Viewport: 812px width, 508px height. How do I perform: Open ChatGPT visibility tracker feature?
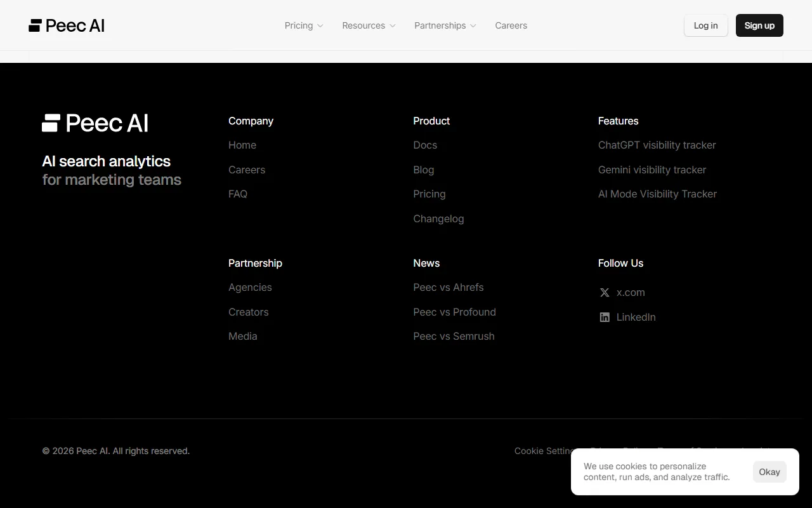coord(657,145)
